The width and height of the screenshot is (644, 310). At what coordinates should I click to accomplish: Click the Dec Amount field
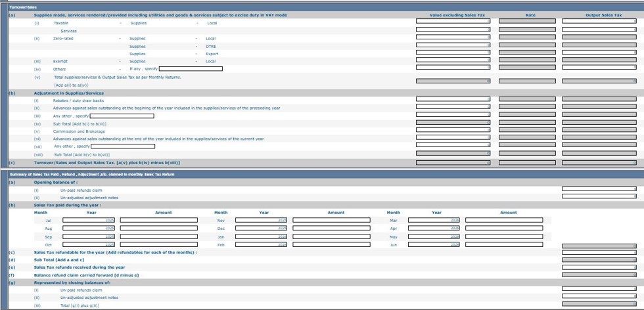pyautogui.click(x=331, y=228)
